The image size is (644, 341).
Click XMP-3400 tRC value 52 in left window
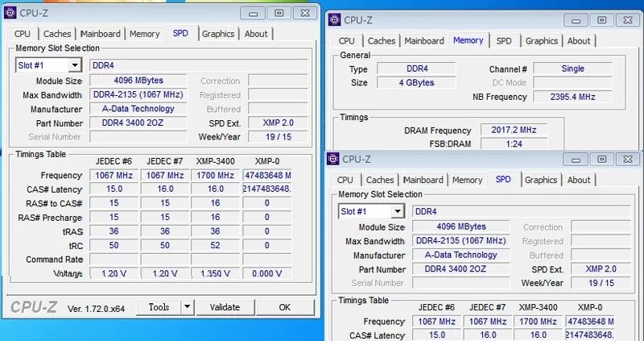pyautogui.click(x=215, y=245)
